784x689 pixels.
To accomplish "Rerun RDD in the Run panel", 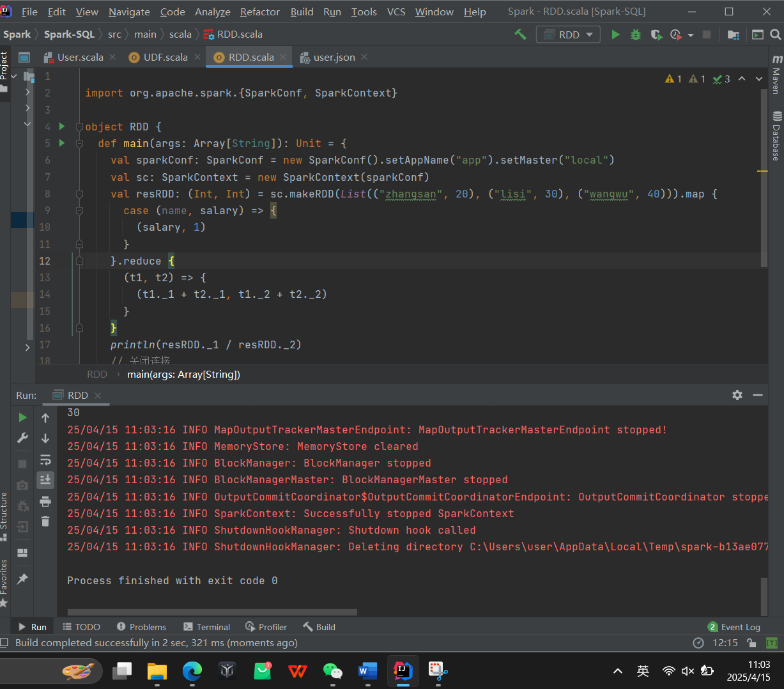I will pos(22,417).
